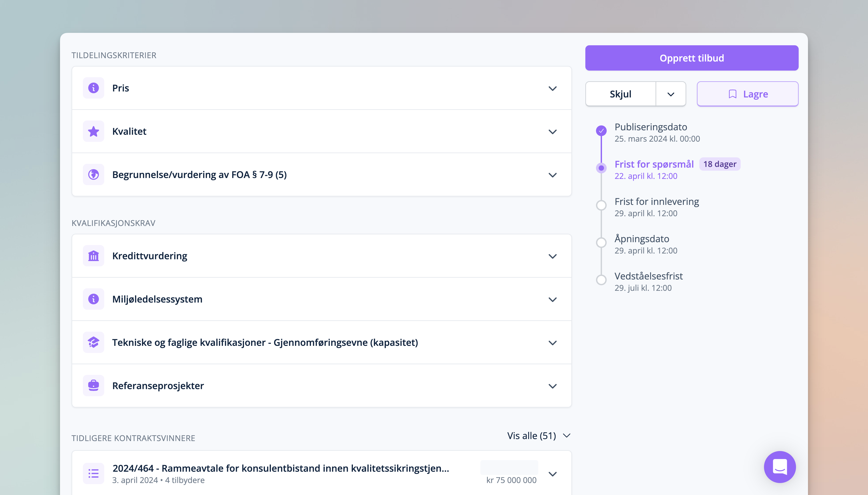This screenshot has height=495, width=868.
Task: Click the briefcase icon beside Referanseprosjekter
Action: (x=93, y=386)
